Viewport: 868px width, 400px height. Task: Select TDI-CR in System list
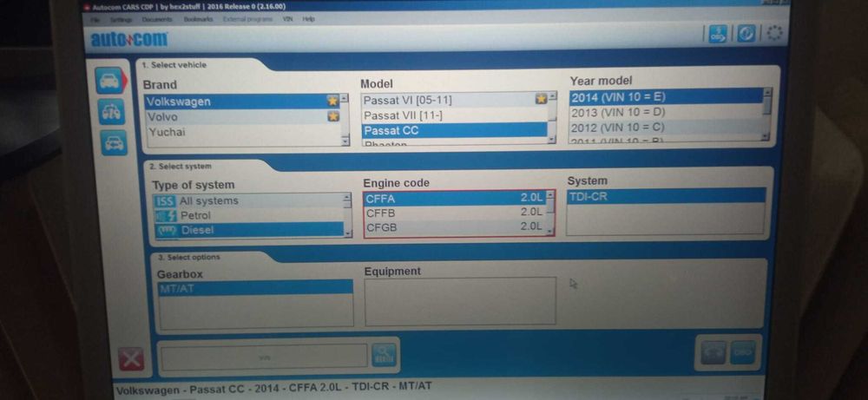(x=666, y=196)
